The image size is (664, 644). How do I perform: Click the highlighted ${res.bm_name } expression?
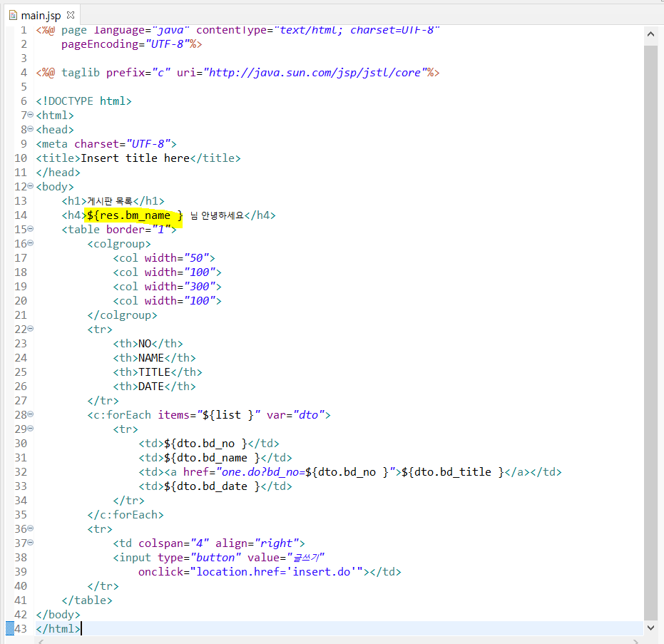[x=135, y=215]
